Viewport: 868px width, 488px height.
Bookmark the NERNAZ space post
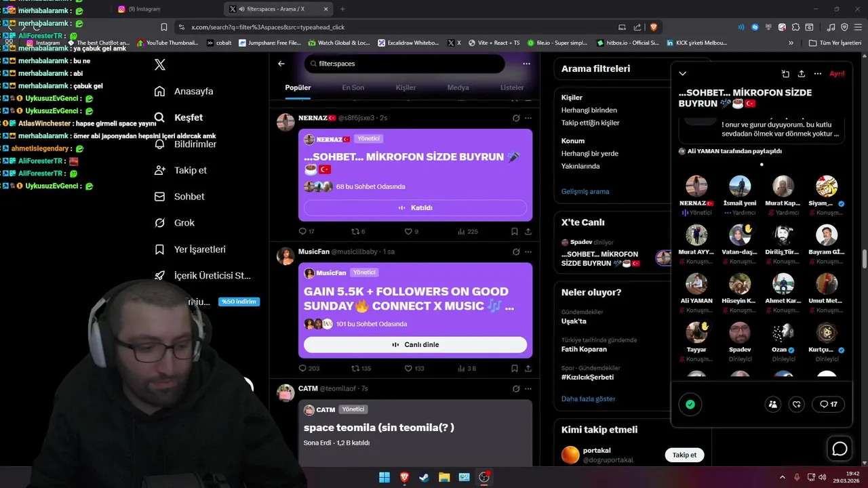tap(515, 232)
